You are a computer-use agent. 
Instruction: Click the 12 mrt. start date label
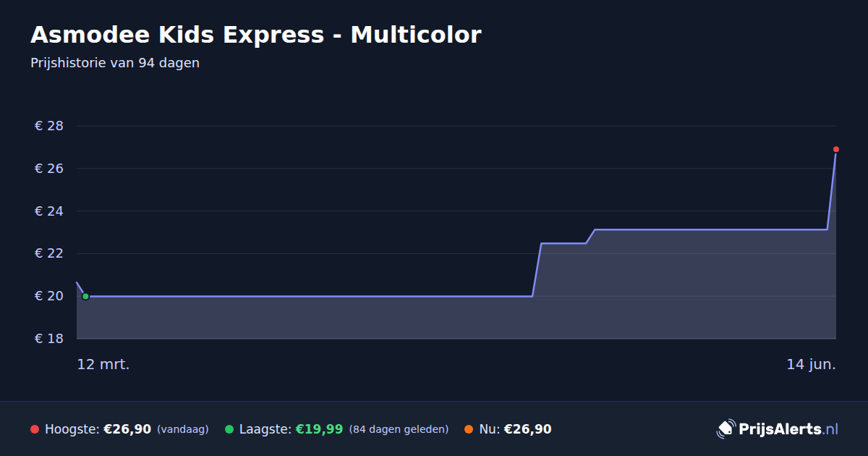103,365
